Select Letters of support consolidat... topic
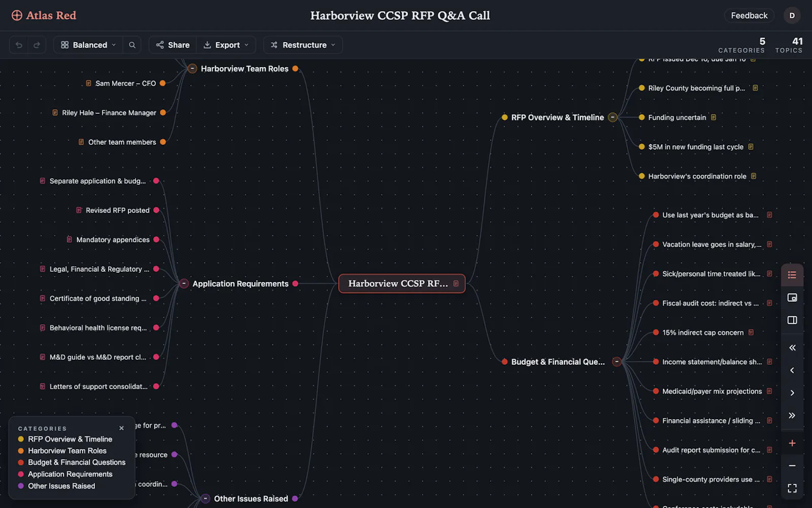The image size is (812, 508). [98, 386]
